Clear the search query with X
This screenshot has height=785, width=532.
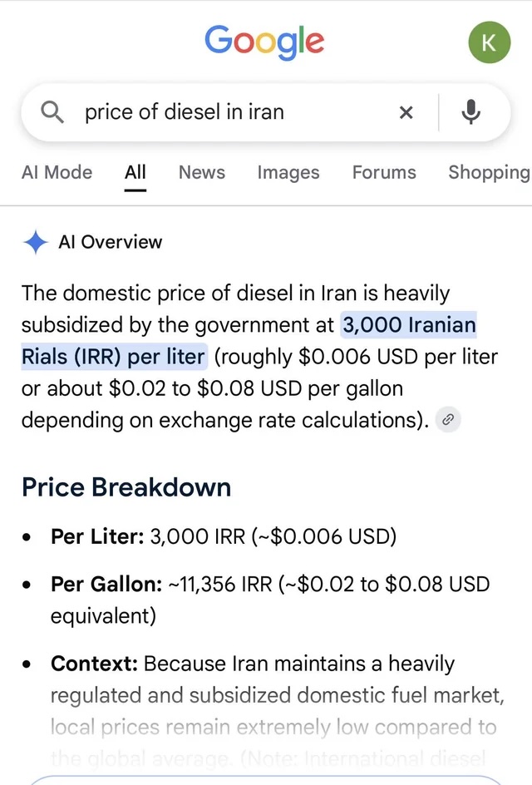pyautogui.click(x=406, y=112)
